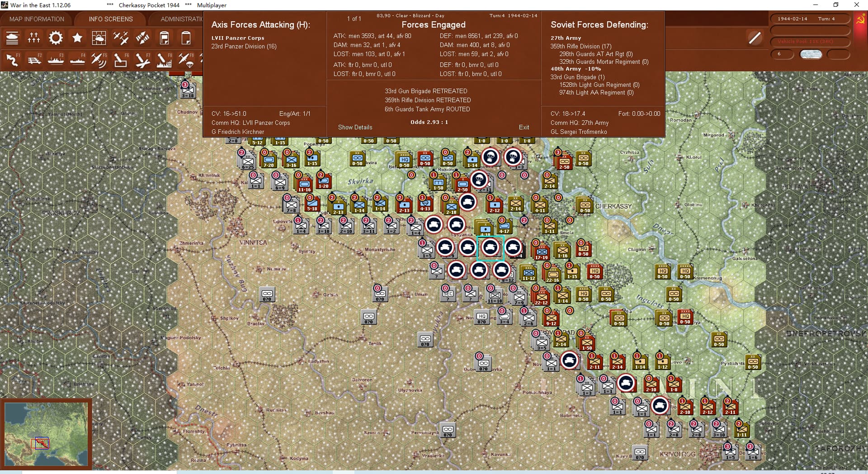The width and height of the screenshot is (868, 474).
Task: Select the F1 move mode icon
Action: coord(12,60)
